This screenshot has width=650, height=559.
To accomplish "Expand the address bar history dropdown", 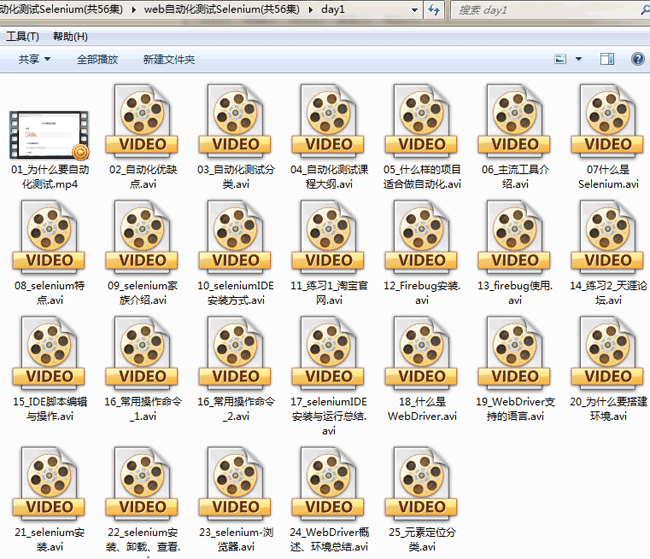I will (x=414, y=10).
